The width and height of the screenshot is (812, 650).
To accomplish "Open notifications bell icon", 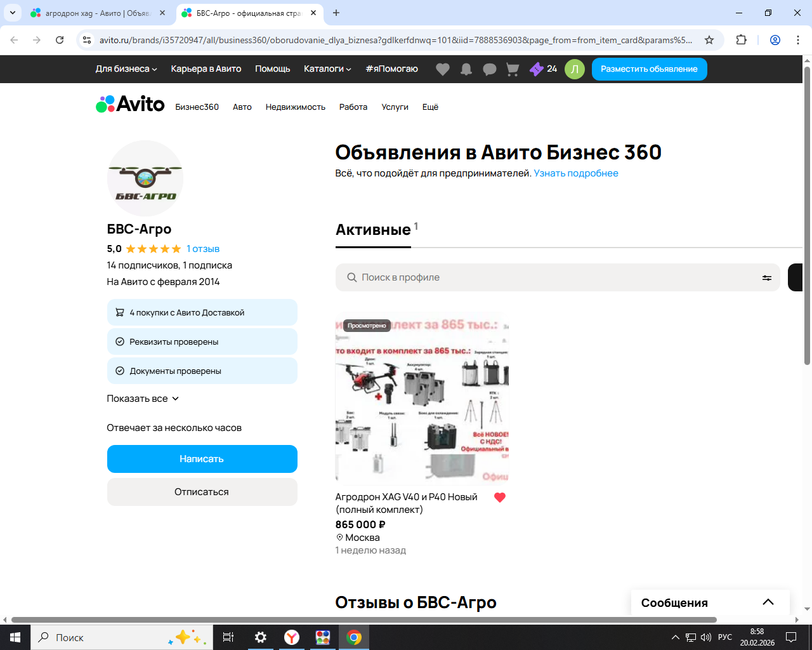I will (x=466, y=69).
